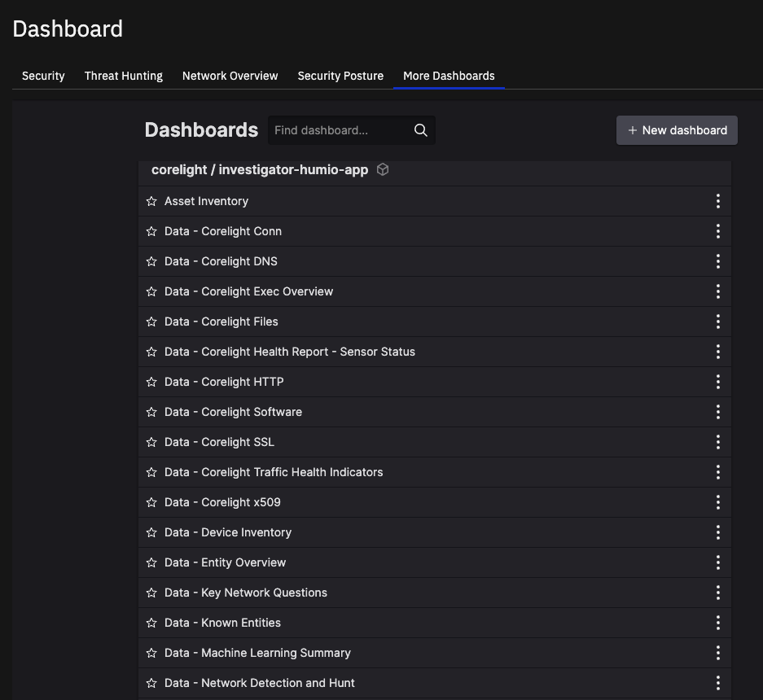Select the Security Posture tab

(340, 76)
